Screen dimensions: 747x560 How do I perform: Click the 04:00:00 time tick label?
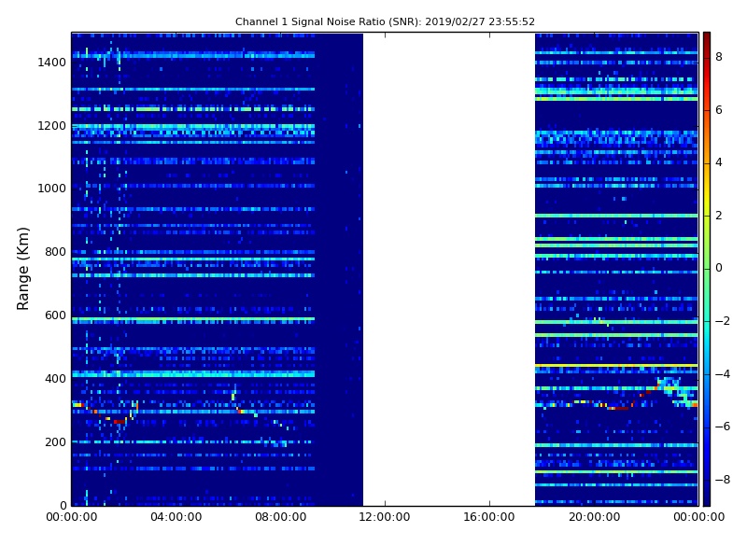coord(176,517)
